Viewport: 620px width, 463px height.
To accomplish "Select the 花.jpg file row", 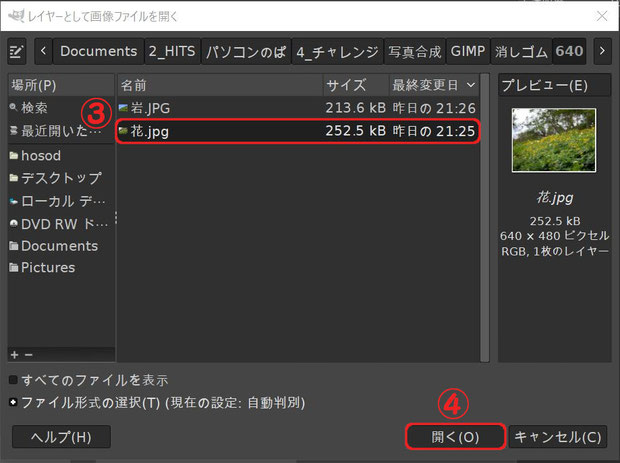I will coord(298,131).
